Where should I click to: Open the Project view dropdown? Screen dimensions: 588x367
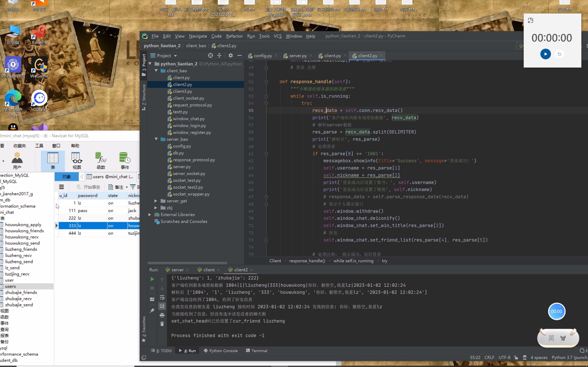[x=175, y=56]
